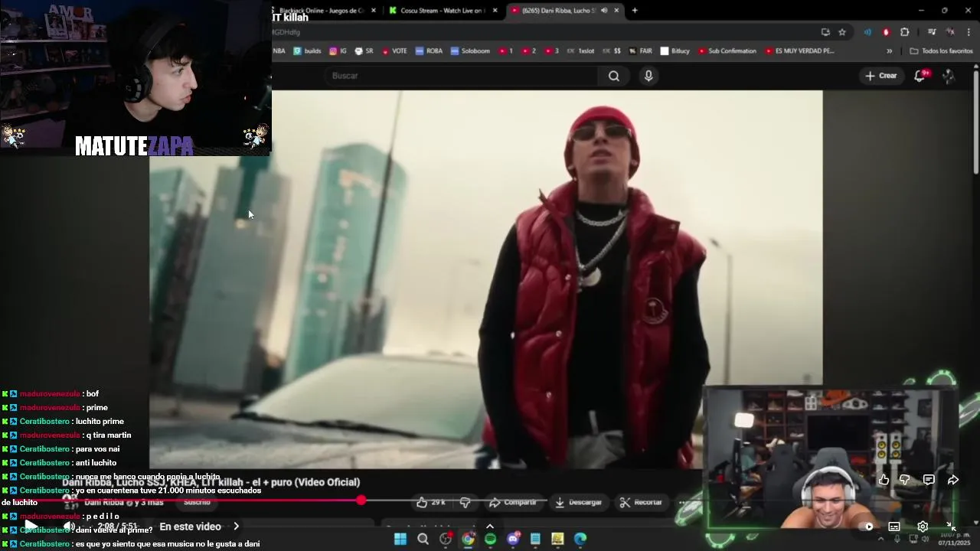Switch to the Blackjack Online tab
Screen dimensions: 980x551
tap(322, 11)
